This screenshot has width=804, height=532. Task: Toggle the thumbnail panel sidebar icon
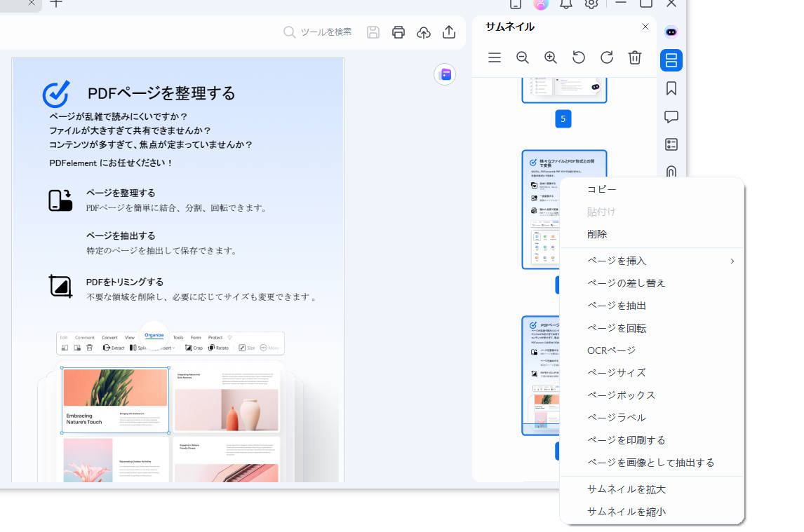coord(671,60)
